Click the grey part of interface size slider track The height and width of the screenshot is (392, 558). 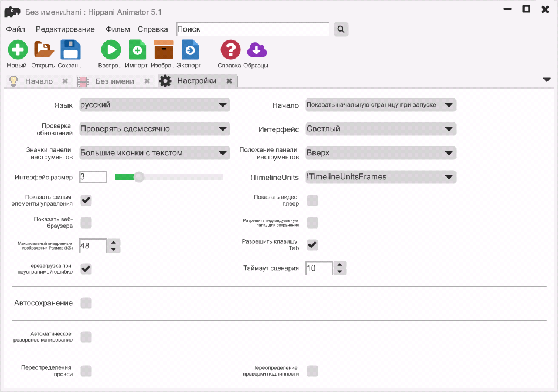pos(183,177)
